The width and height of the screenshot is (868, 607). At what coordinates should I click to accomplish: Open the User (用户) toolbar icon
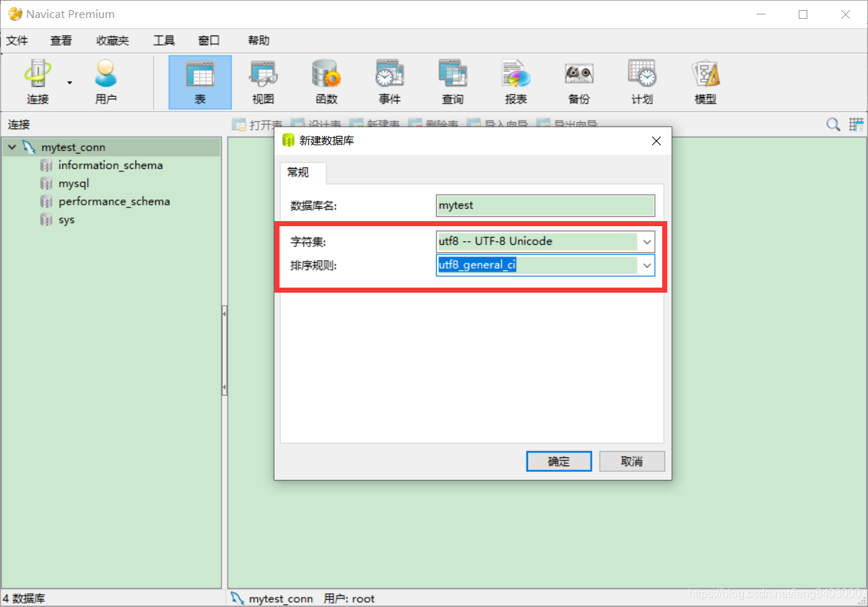[x=106, y=82]
